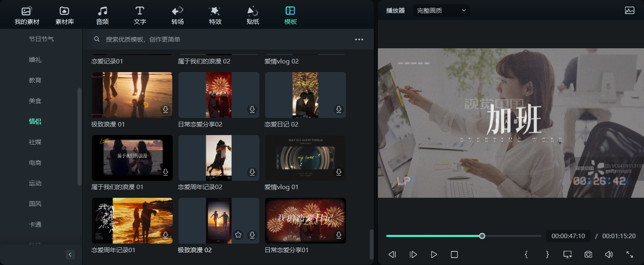Click the template search input field
The height and width of the screenshot is (265, 644).
pos(223,40)
